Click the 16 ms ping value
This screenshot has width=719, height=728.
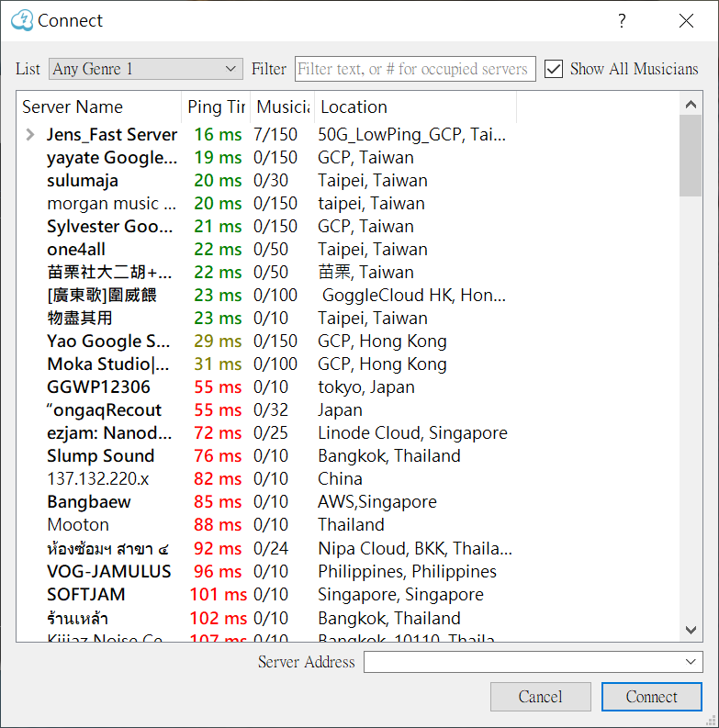(218, 135)
